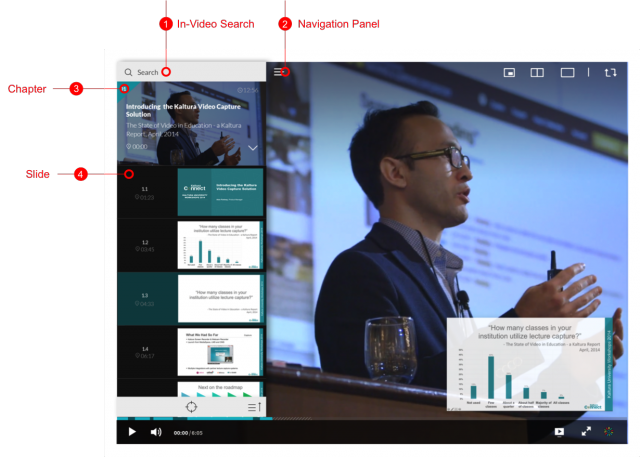This screenshot has height=457, width=640.
Task: Switch to picture-in-picture layout
Action: click(x=509, y=72)
